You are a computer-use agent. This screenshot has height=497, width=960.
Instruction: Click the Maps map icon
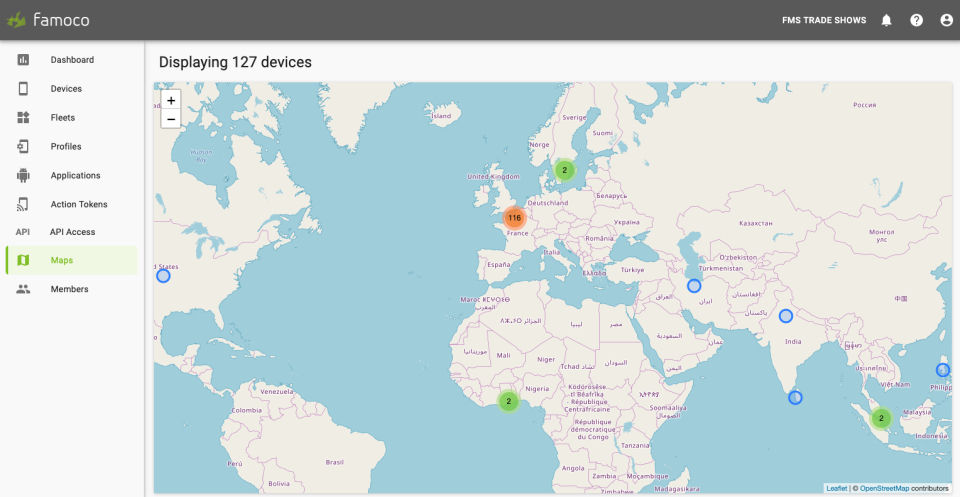23,260
